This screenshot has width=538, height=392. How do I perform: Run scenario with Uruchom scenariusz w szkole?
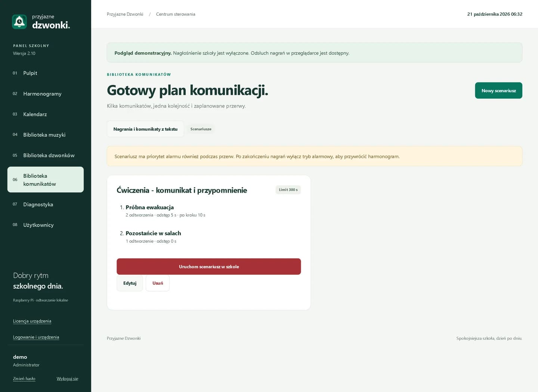[209, 267]
